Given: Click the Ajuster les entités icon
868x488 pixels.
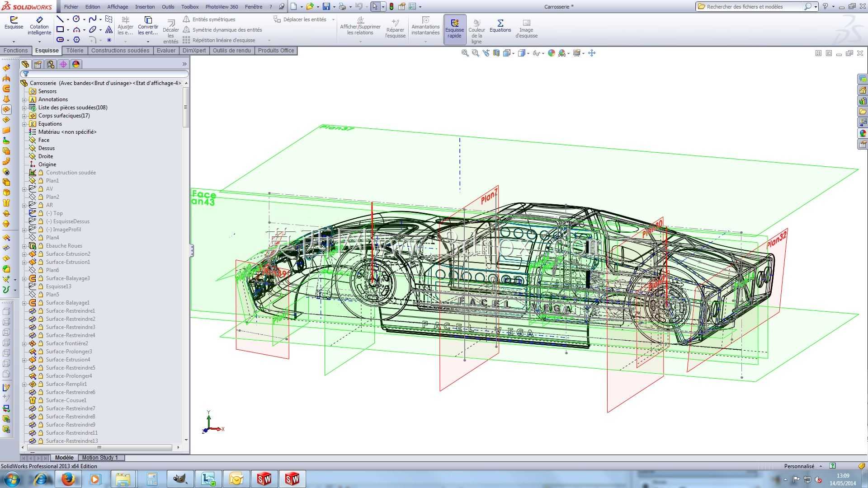Looking at the screenshot, I should (x=125, y=26).
